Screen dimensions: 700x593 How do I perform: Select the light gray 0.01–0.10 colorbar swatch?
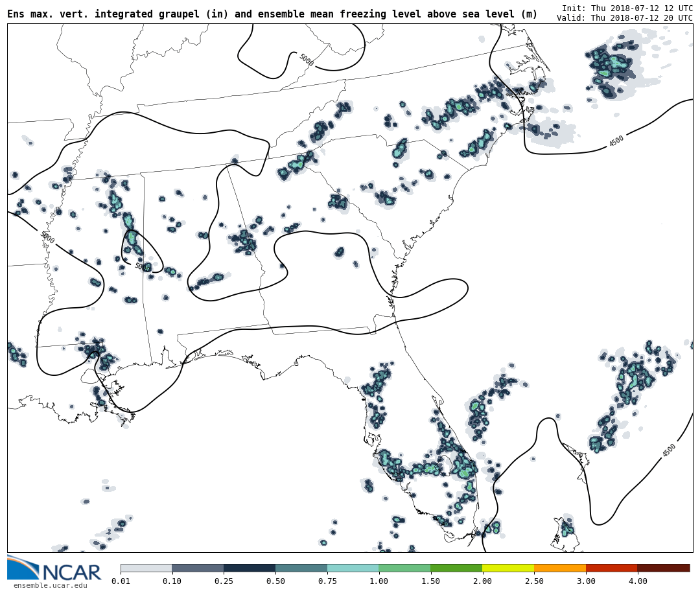coord(146,568)
